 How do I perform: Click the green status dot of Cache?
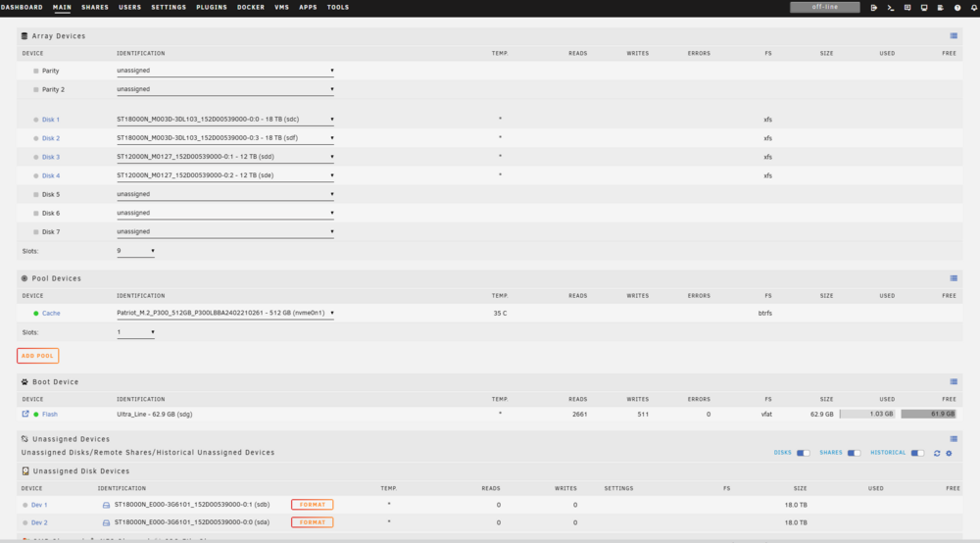(x=35, y=313)
